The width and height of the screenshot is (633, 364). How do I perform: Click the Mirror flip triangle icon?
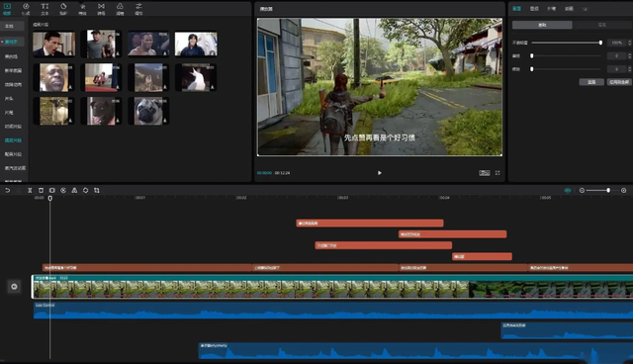point(74,190)
